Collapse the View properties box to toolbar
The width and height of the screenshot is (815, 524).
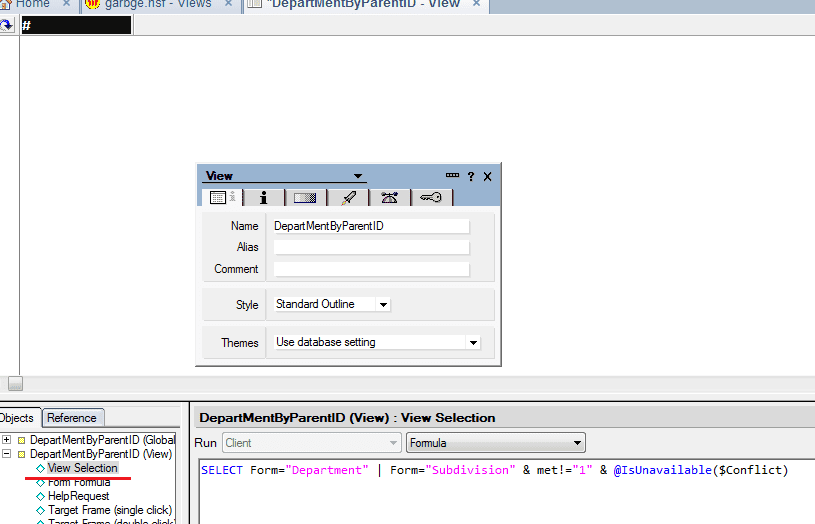pos(452,175)
